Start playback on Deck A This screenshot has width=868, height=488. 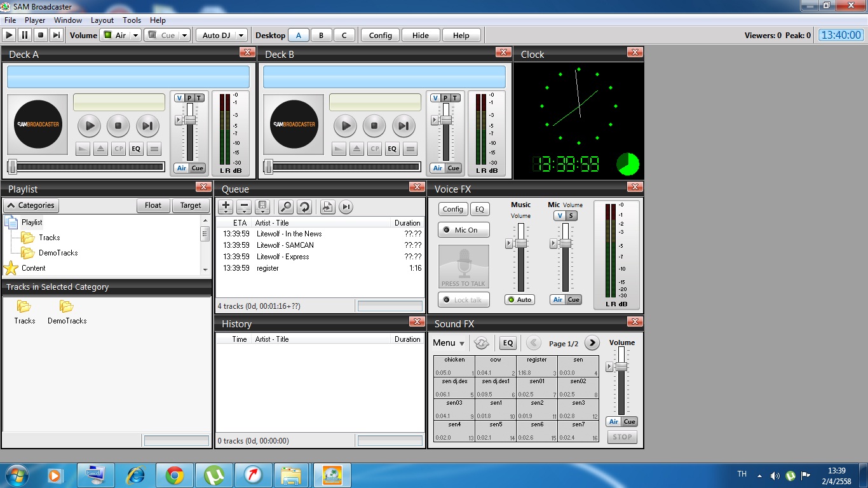[90, 126]
